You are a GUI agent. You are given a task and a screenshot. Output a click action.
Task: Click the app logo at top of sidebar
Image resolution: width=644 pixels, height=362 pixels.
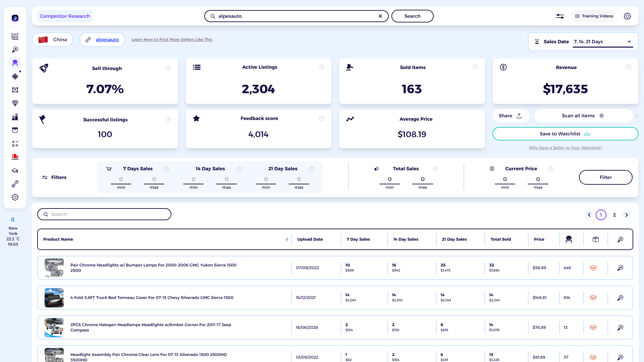[15, 18]
